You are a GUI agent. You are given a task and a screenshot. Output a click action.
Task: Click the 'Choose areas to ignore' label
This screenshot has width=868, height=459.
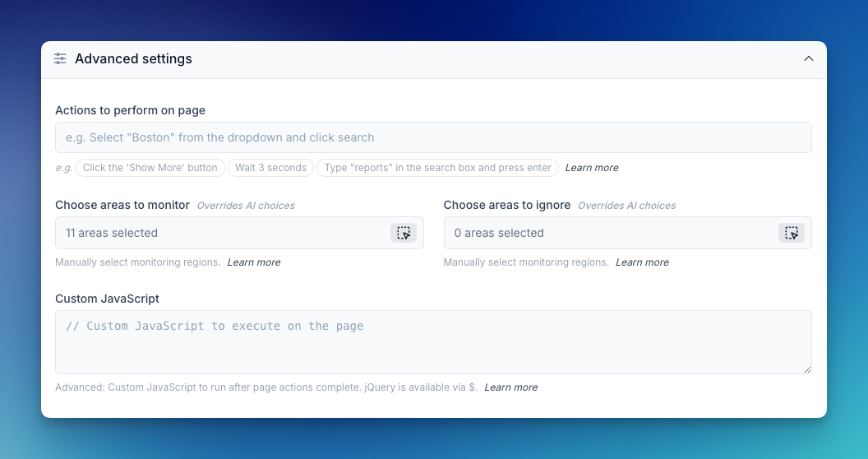click(507, 205)
